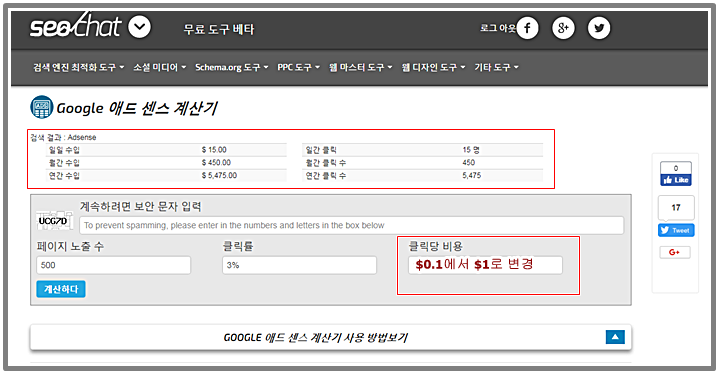
Task: Click the 무료 도구 베타 heading
Action: pos(218,29)
